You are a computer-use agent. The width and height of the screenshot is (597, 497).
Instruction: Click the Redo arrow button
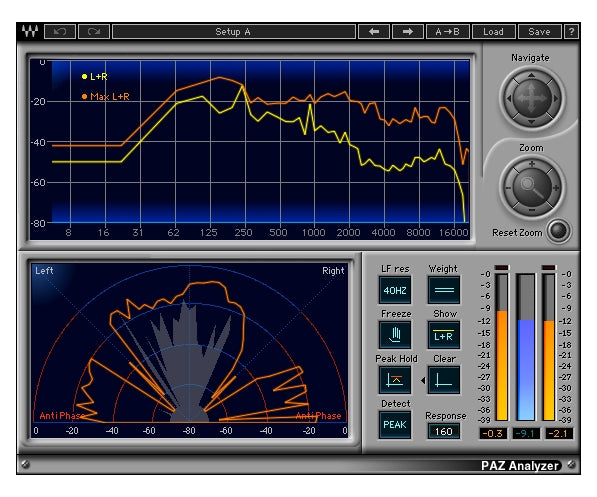[x=94, y=32]
